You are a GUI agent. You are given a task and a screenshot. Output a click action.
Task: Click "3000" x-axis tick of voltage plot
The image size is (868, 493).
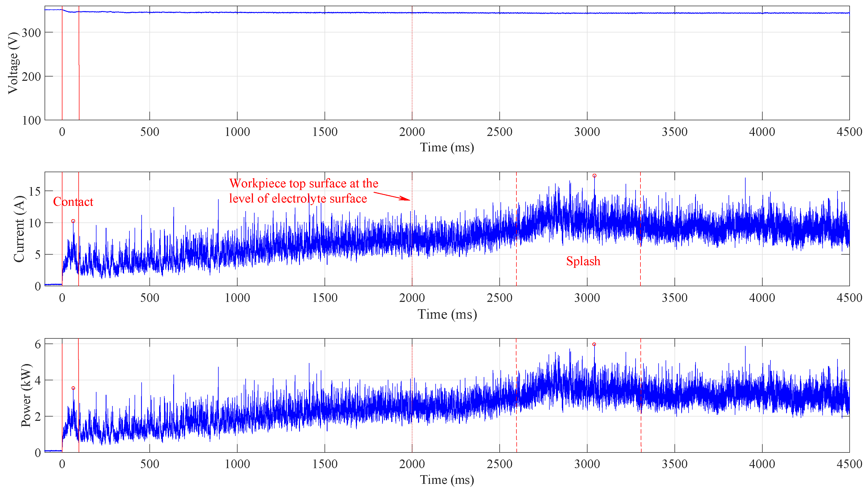pos(587,132)
